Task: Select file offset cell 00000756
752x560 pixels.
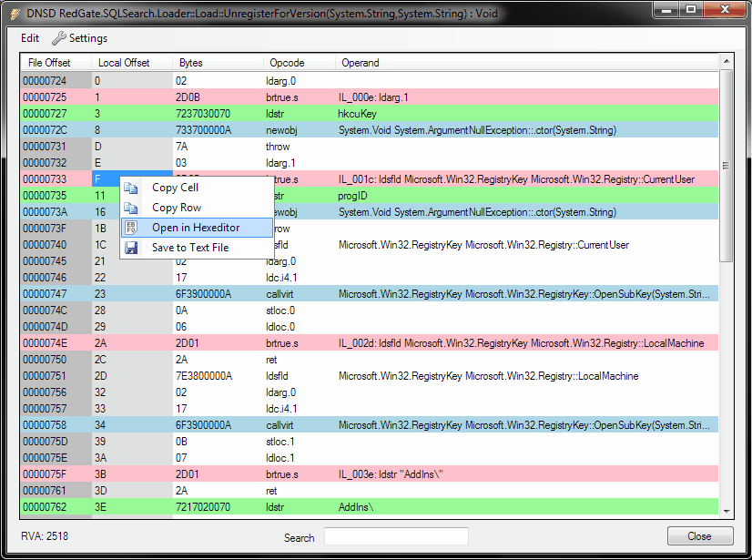Action: tap(56, 392)
